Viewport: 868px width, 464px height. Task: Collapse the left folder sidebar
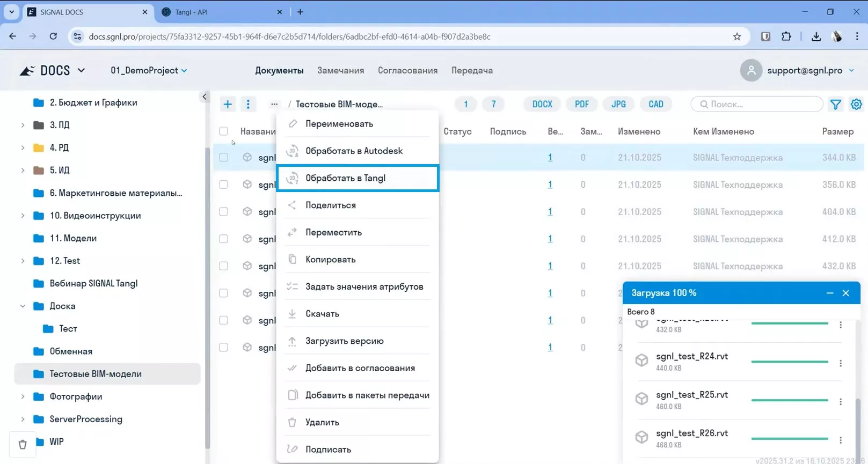205,97
